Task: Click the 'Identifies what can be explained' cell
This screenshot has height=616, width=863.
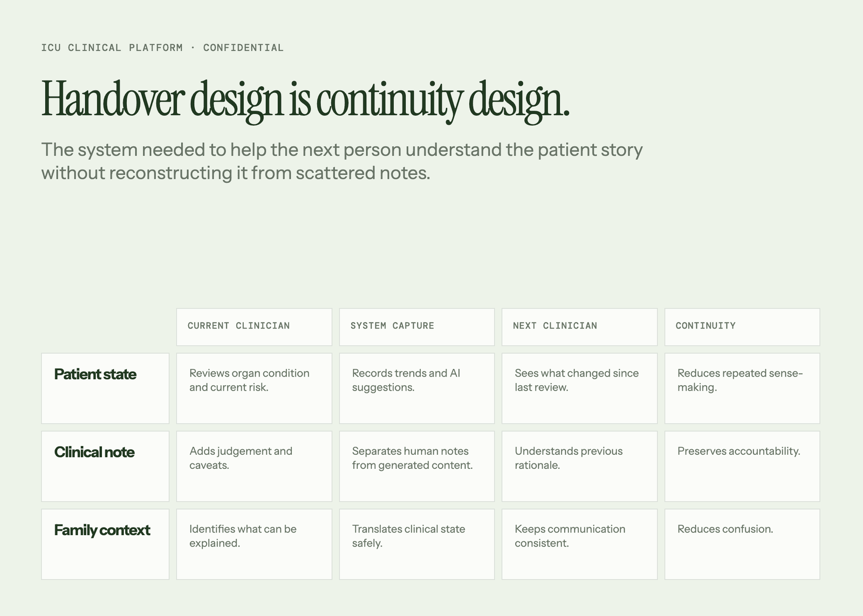Action: click(x=254, y=544)
